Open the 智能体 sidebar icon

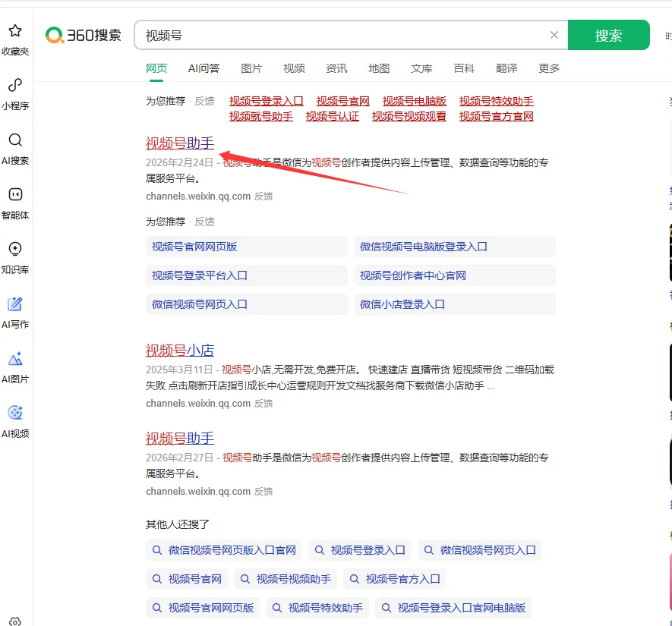tap(15, 194)
